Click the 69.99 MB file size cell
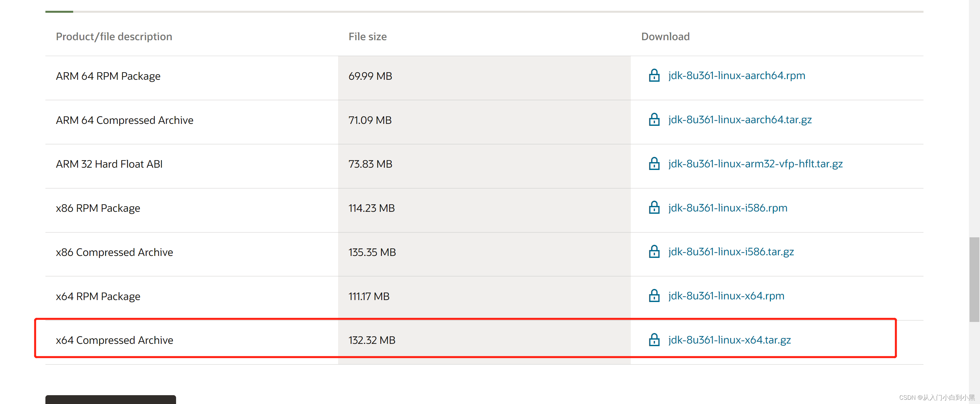The width and height of the screenshot is (980, 404). pos(484,78)
